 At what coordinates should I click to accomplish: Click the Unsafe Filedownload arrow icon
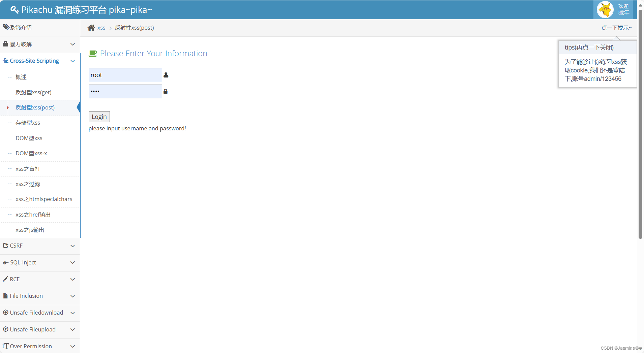(x=5, y=312)
